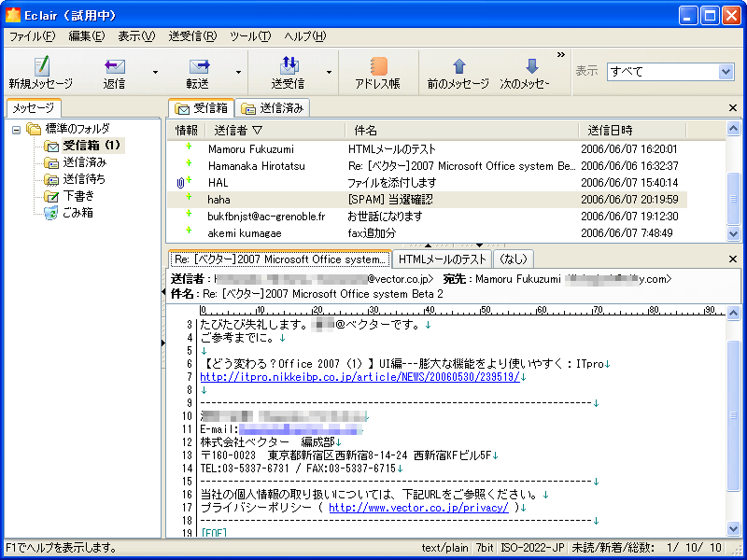Open the 表示(V) menu
The height and width of the screenshot is (560, 747).
coord(136,36)
